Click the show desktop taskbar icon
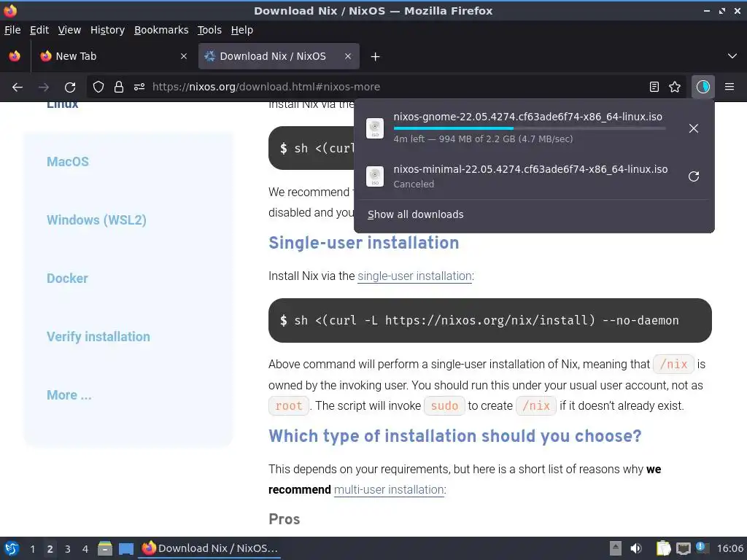This screenshot has width=747, height=560. pyautogui.click(x=125, y=548)
